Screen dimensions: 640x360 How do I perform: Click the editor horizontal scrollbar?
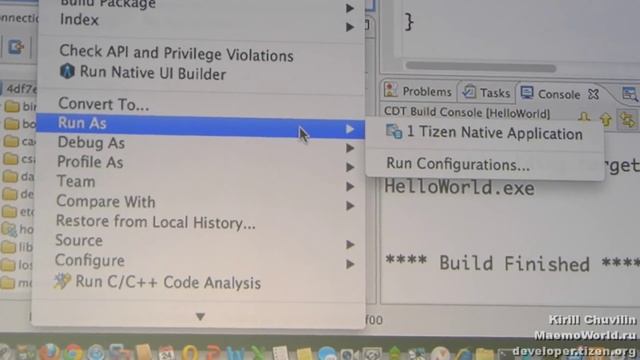480,67
